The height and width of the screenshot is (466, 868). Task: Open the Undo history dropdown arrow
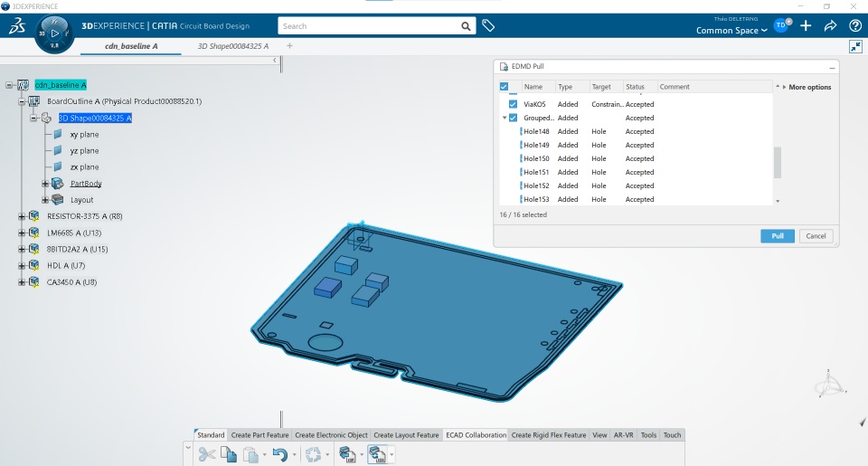[x=294, y=455]
